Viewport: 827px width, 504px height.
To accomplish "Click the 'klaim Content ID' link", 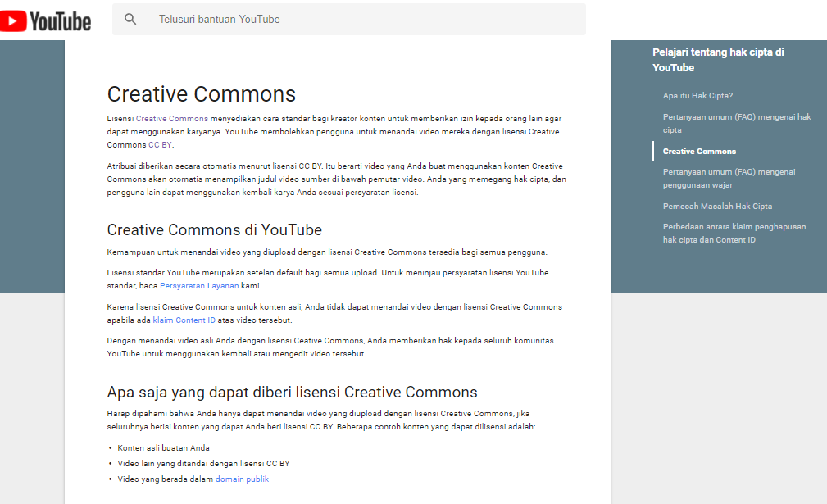I will point(184,320).
